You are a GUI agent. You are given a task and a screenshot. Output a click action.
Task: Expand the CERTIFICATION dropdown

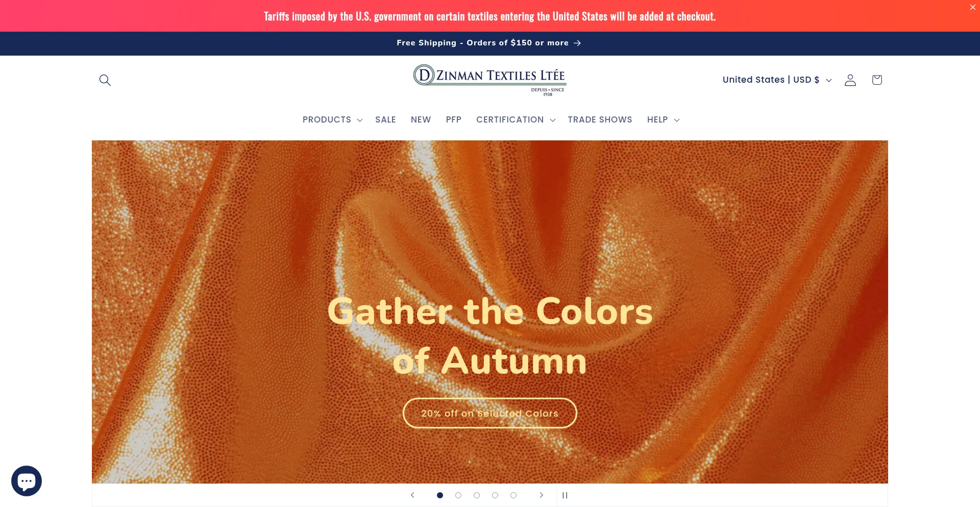click(516, 119)
